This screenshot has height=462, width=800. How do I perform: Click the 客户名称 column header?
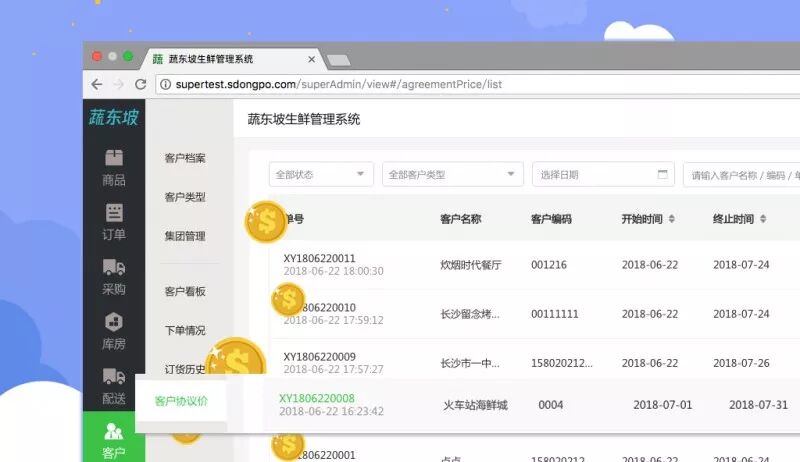[460, 219]
